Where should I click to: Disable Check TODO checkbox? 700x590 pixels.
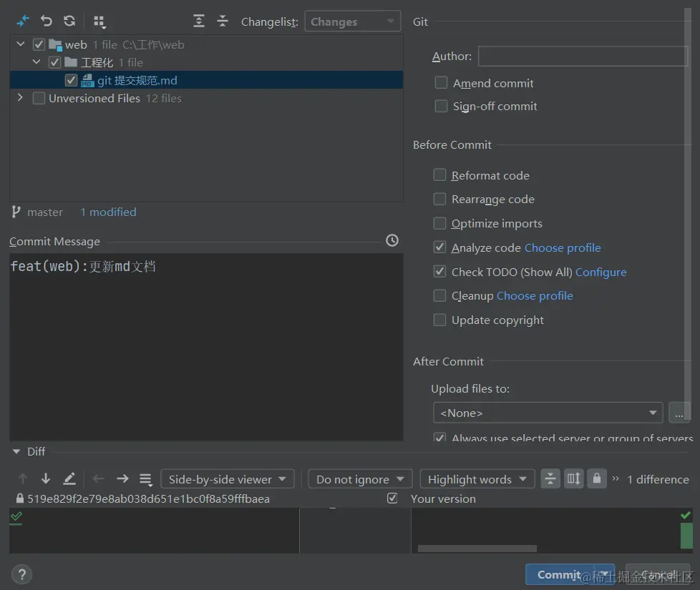point(439,271)
